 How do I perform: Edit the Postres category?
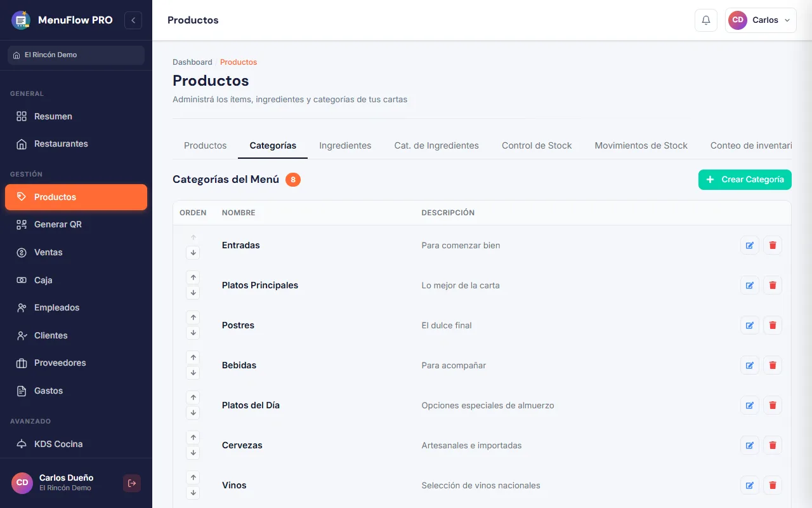[x=750, y=325]
